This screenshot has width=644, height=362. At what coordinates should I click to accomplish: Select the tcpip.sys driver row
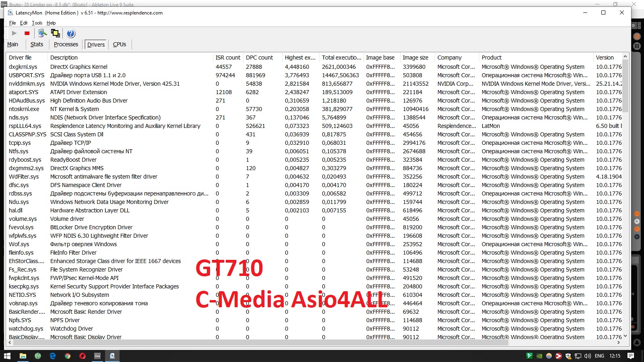(314, 143)
